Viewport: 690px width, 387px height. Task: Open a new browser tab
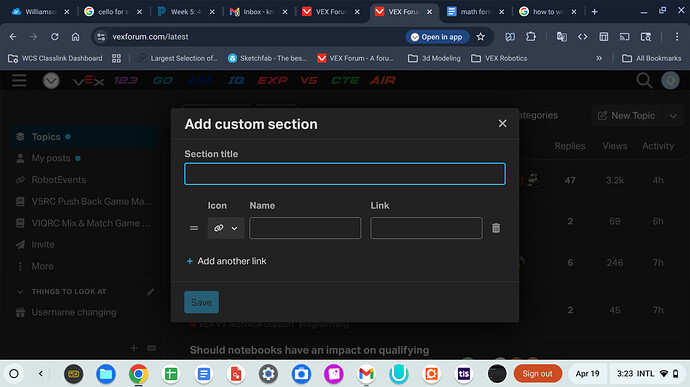[595, 12]
